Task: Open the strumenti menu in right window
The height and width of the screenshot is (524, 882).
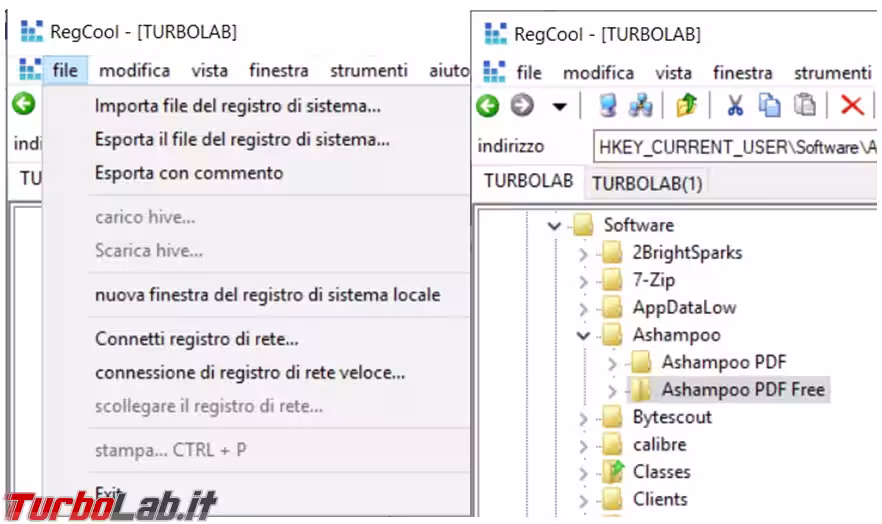Action: point(832,73)
